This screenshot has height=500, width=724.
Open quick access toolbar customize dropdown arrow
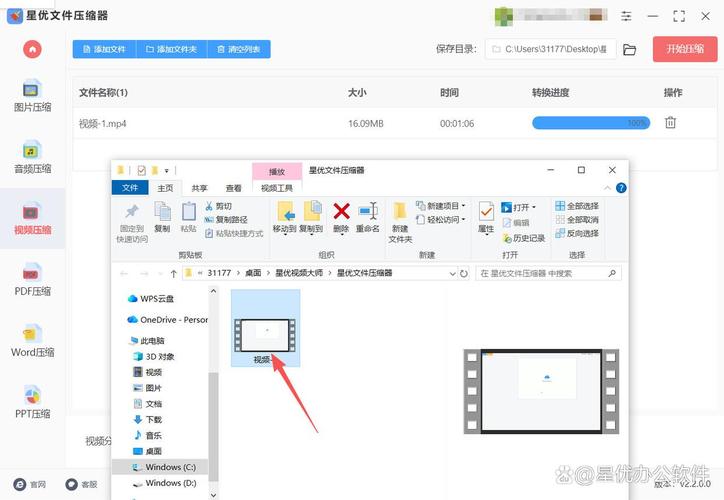coord(166,171)
